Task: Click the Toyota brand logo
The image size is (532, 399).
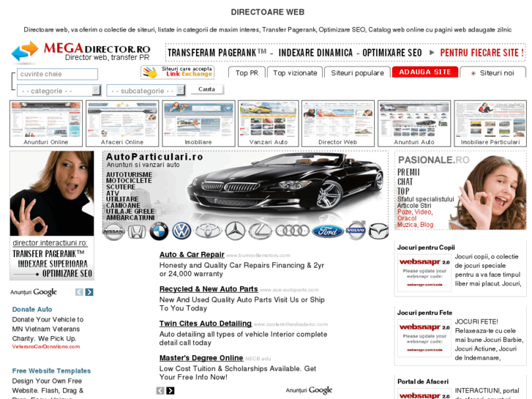Action: (x=208, y=231)
